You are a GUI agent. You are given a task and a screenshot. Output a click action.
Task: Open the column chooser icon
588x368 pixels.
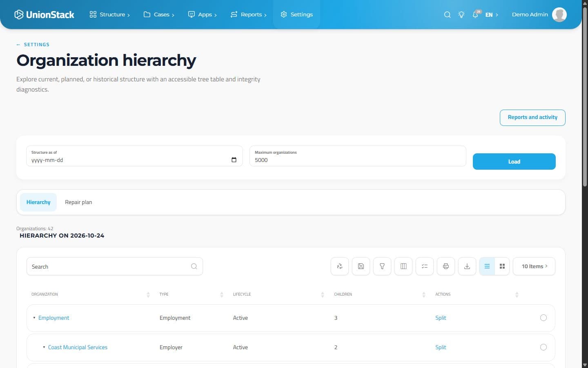(x=403, y=266)
